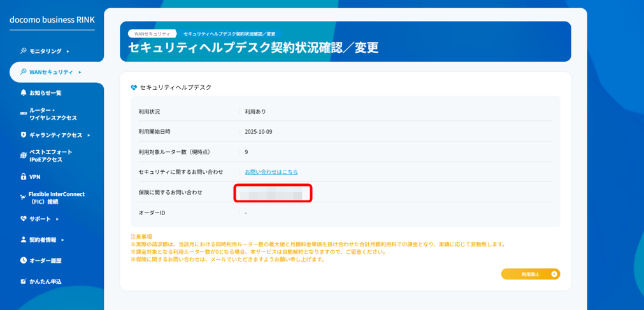Click the Flexible InterConnect connection icon
The image size is (644, 310).
24,197
